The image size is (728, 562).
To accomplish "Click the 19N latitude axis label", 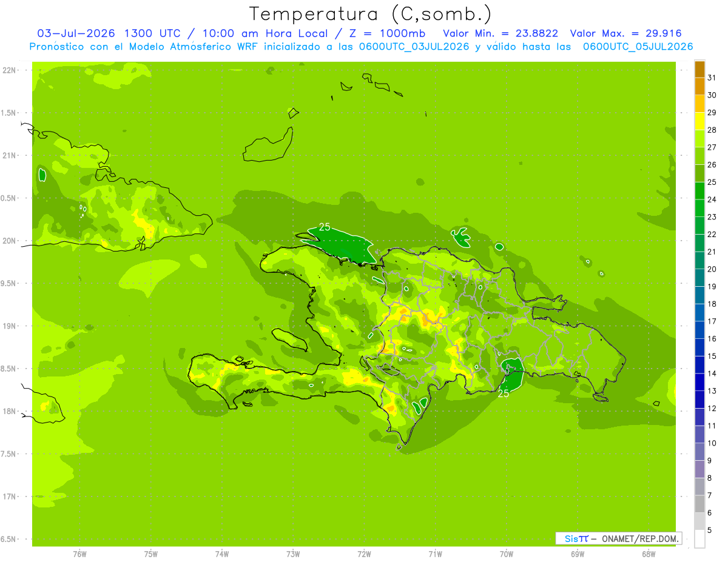I will 10,326.
